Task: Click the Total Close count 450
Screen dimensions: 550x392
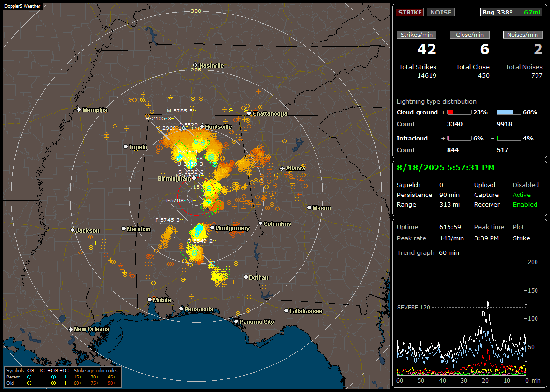Action: (484, 76)
